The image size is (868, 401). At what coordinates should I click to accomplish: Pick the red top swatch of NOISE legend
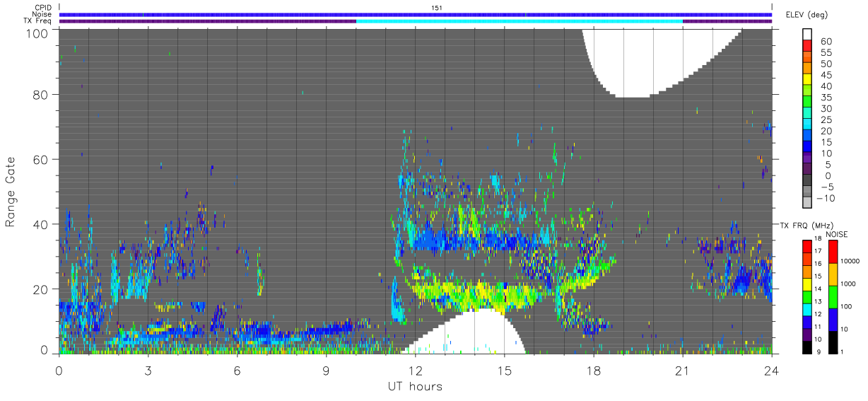[x=833, y=252]
